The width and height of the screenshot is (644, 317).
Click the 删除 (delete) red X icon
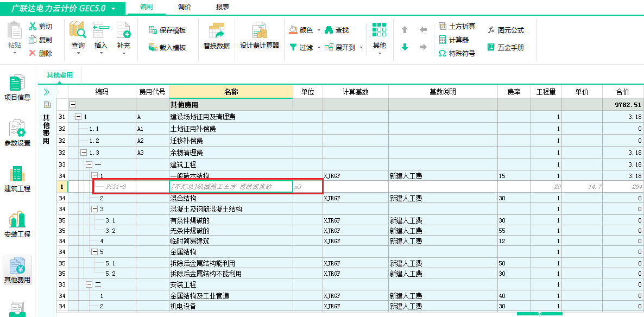pyautogui.click(x=33, y=53)
